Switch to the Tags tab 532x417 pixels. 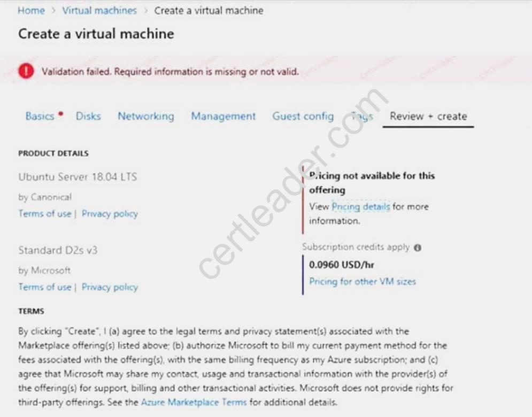(x=362, y=116)
